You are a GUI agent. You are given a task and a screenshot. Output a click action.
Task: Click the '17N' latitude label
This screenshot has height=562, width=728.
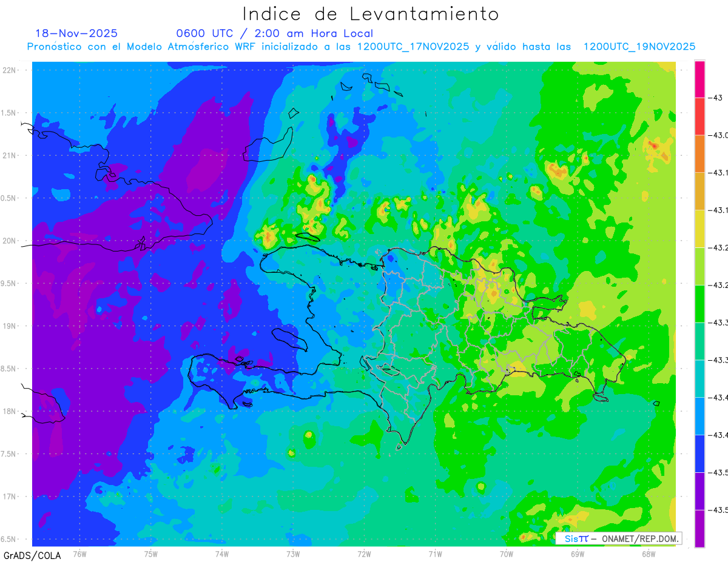click(x=10, y=497)
